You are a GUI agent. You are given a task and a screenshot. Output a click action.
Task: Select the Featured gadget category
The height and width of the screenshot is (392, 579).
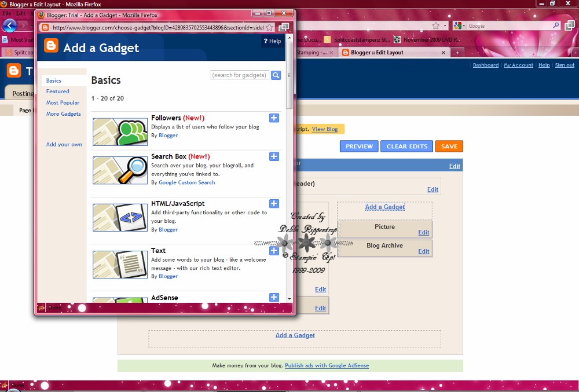pyautogui.click(x=57, y=91)
